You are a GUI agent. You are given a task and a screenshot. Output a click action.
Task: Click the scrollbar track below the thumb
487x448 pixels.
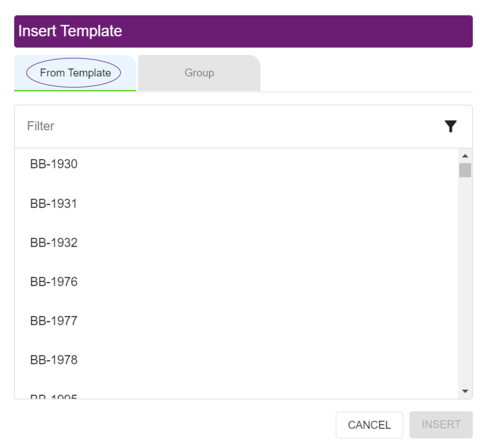pos(465,279)
